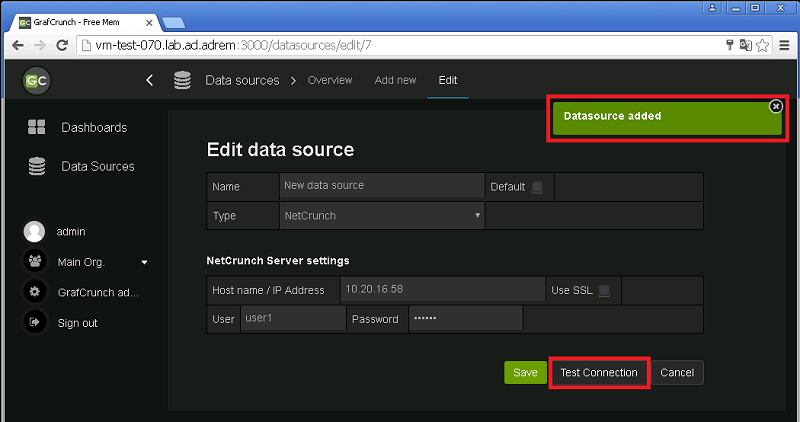800x422 pixels.
Task: Switch to the Add new tab
Action: (395, 80)
